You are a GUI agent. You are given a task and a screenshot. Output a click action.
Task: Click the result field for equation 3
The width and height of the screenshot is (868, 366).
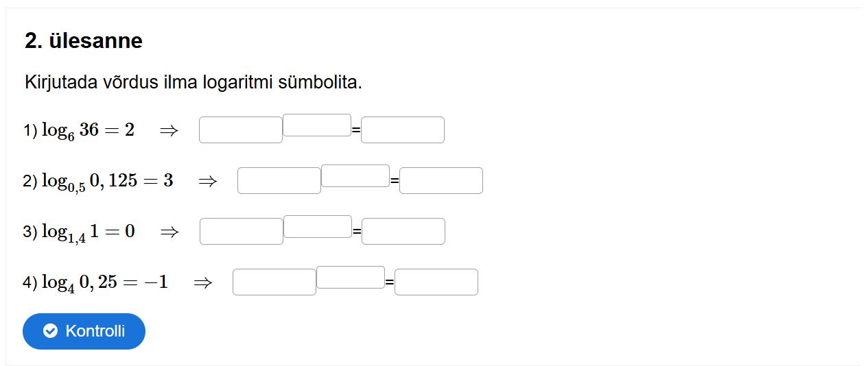click(403, 232)
